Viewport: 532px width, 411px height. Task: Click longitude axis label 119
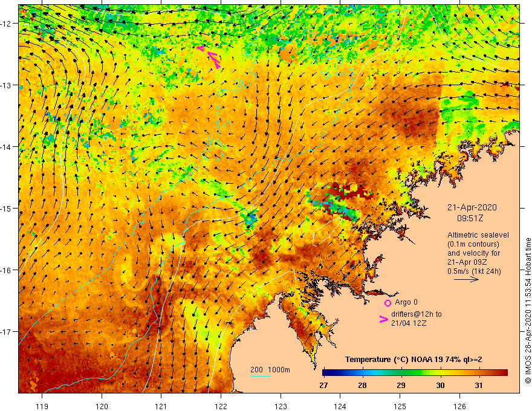pos(42,406)
